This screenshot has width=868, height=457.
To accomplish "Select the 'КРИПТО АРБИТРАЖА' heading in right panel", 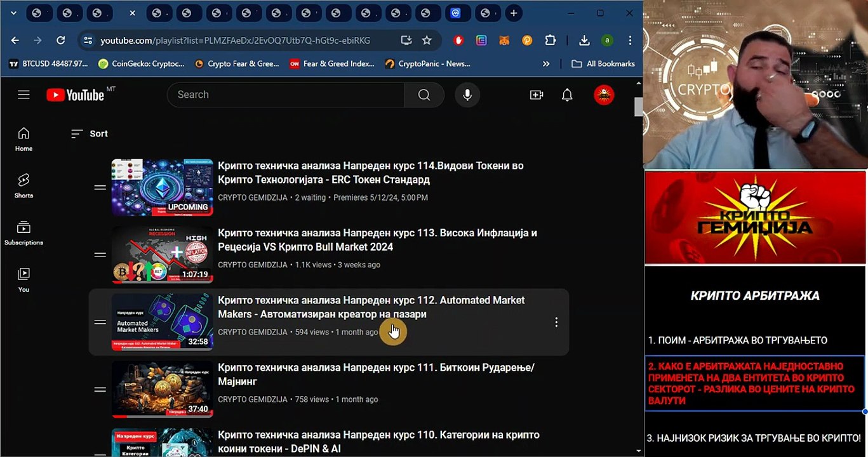I will [x=755, y=296].
